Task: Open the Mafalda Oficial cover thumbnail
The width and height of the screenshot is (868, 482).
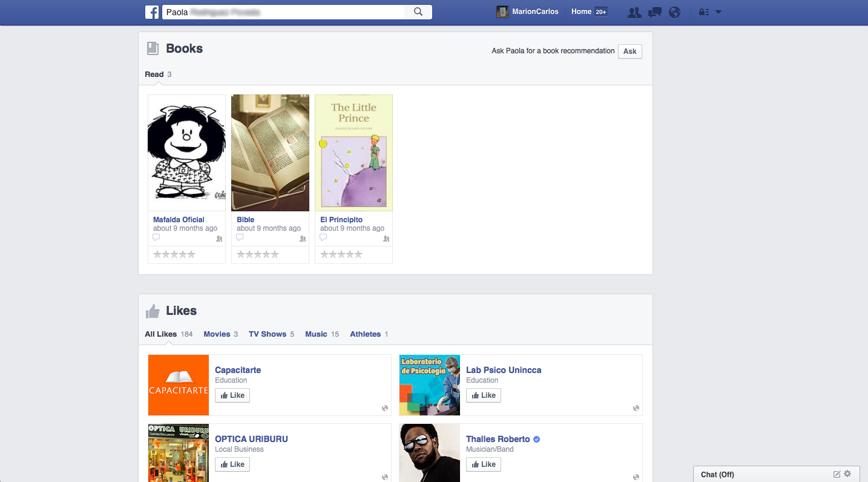Action: click(186, 153)
